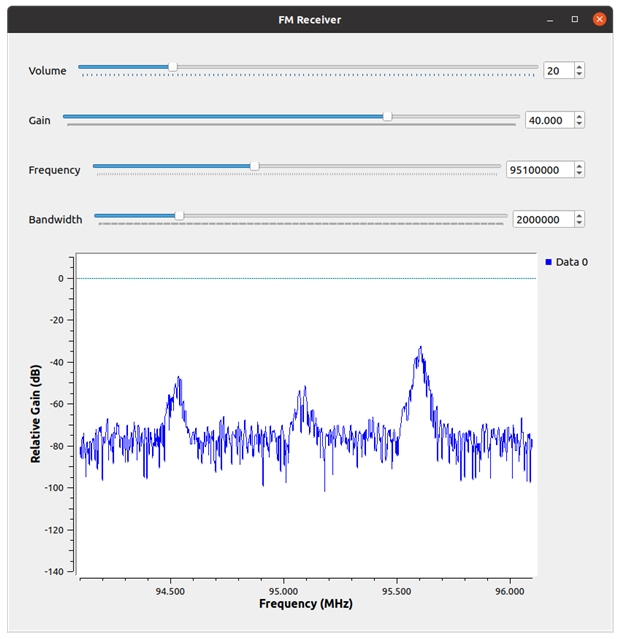Raise Bandwidth using the spinbox up arrow
The width and height of the screenshot is (620, 639).
tap(580, 215)
